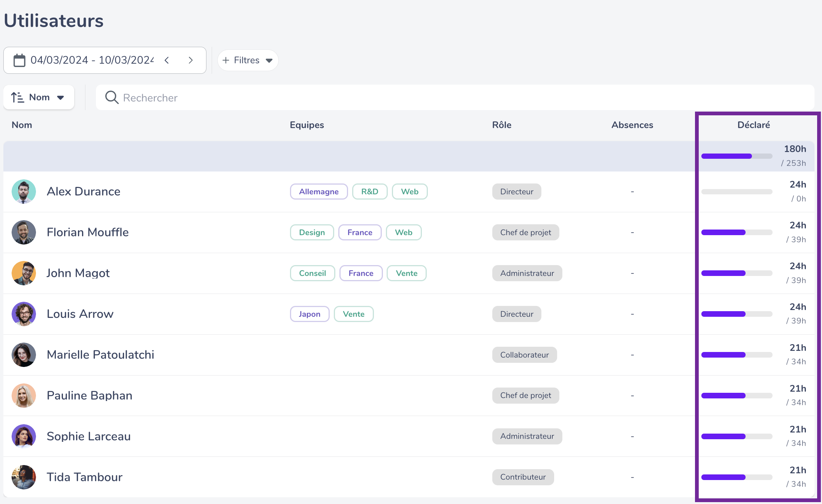Screen dimensions: 822x504
Task: Select the Allemagne team tag
Action: (x=319, y=192)
